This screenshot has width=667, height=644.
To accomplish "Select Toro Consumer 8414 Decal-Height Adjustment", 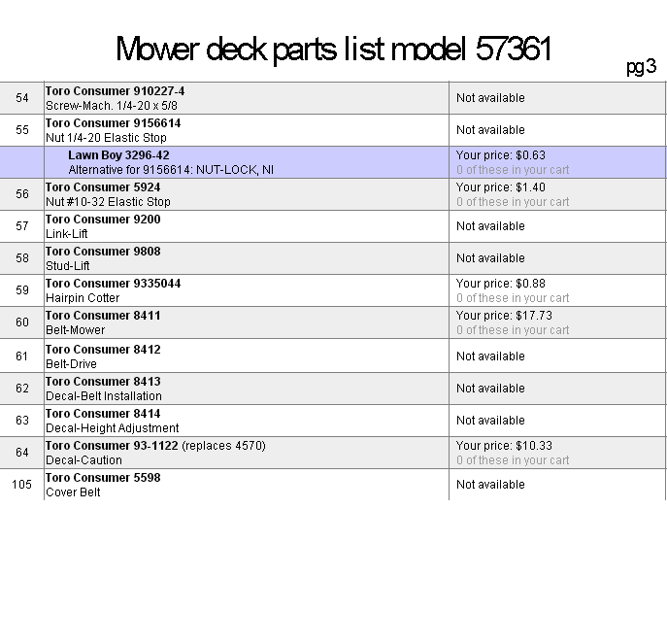I will tap(103, 413).
